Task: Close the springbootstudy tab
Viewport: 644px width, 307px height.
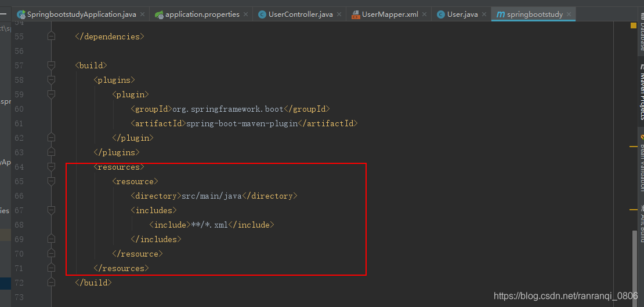Action: pos(569,14)
